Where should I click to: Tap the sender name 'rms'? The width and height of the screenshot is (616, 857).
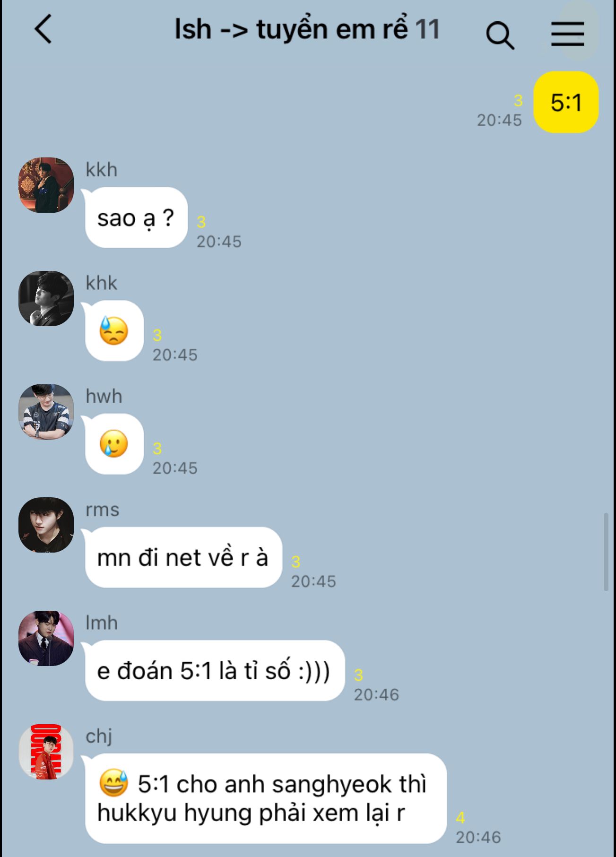tap(102, 510)
